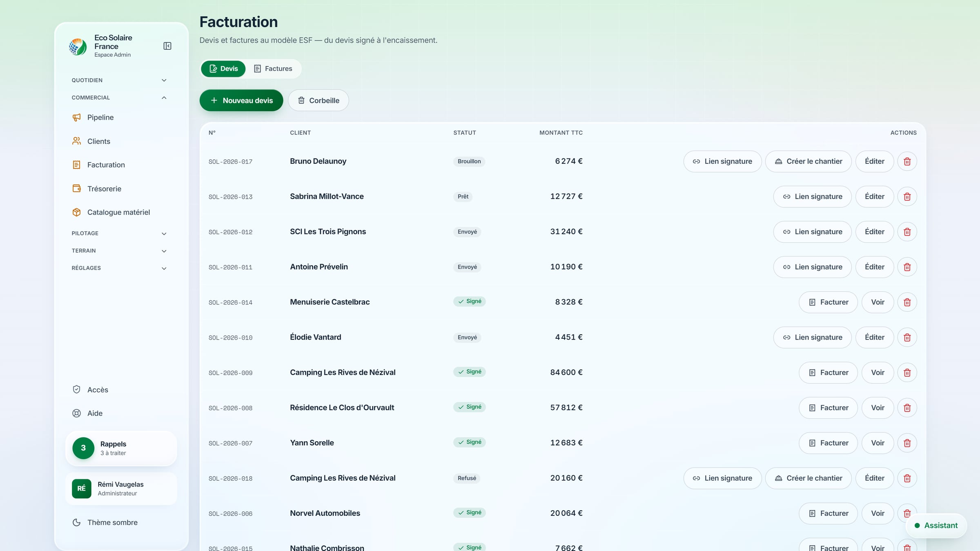Expand the Quotidien section
980x551 pixels.
[x=119, y=80]
